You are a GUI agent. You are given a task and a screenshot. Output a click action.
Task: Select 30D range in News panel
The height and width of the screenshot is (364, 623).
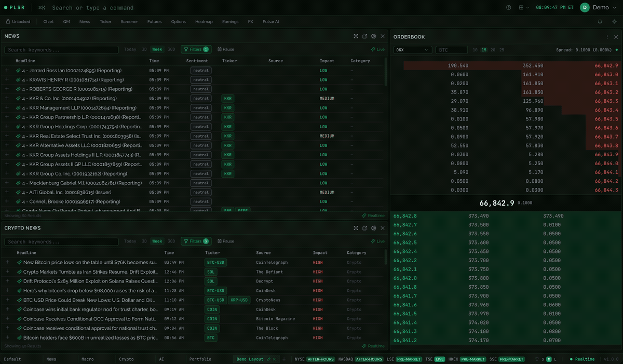click(x=171, y=49)
